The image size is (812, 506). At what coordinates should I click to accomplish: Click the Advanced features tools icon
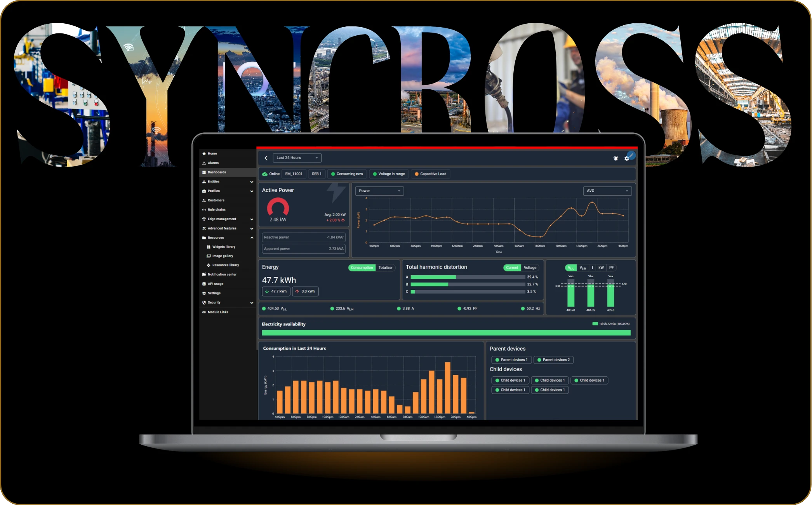tap(204, 228)
